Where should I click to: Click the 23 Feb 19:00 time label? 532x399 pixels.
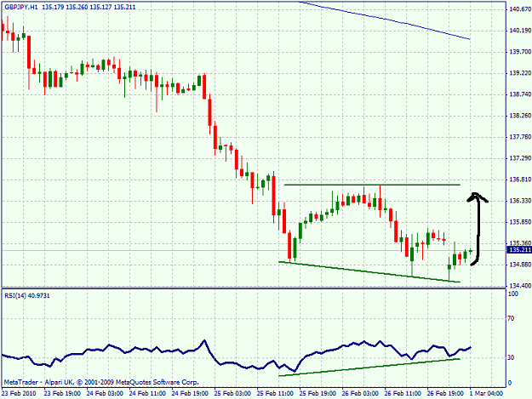point(62,393)
